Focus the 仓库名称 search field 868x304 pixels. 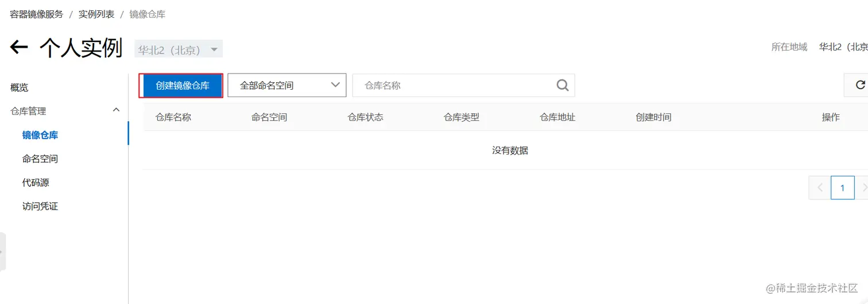pos(463,85)
